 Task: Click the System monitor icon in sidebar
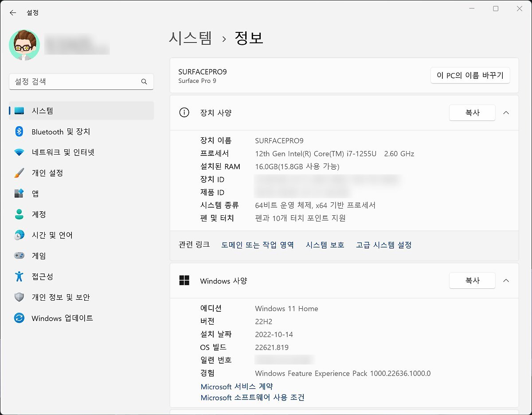click(19, 111)
